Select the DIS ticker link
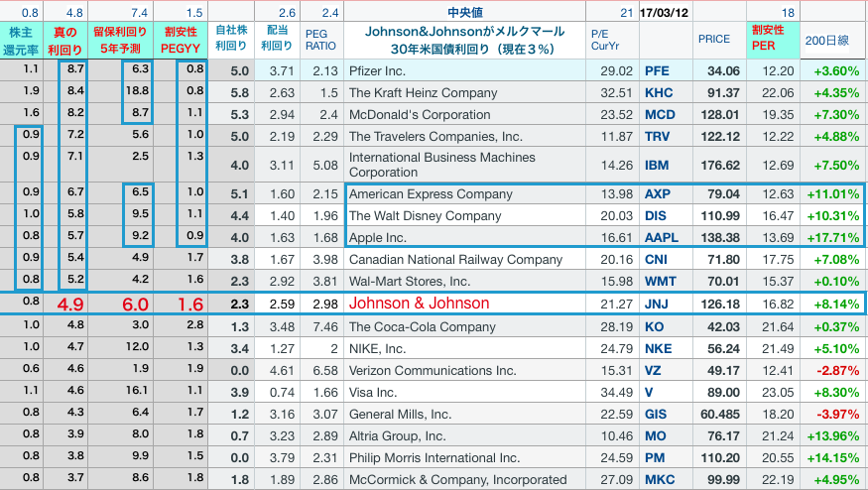Screen dimensions: 868x490 click(x=656, y=216)
